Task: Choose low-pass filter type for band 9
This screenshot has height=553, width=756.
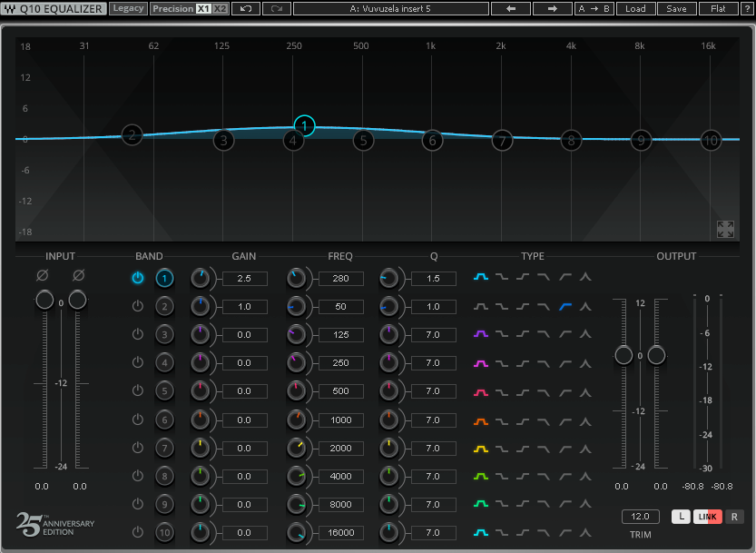Action: pyautogui.click(x=544, y=504)
